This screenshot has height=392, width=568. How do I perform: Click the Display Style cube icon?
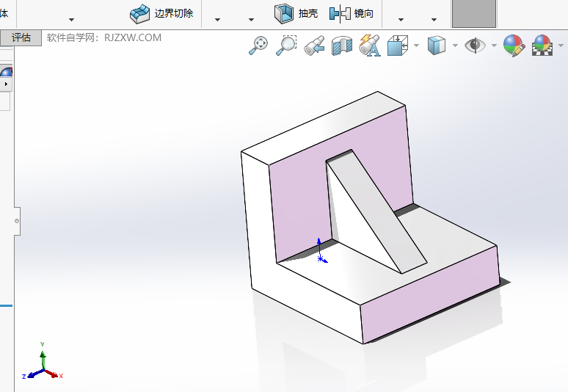point(437,46)
